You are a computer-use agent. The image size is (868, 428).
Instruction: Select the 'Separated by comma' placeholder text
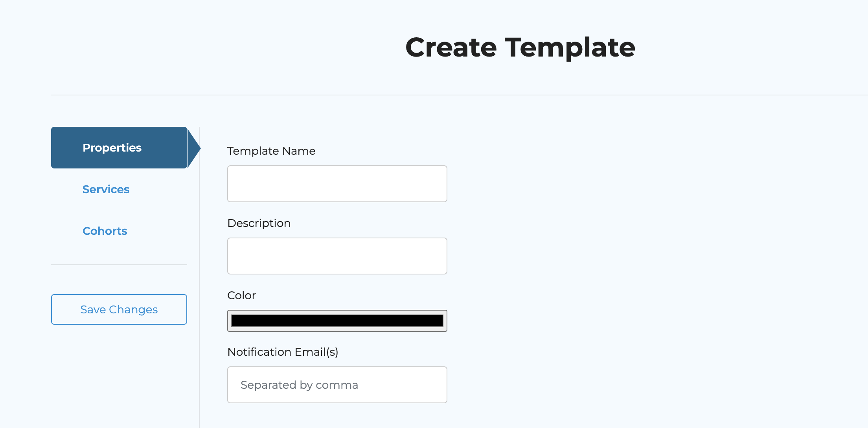coord(299,385)
